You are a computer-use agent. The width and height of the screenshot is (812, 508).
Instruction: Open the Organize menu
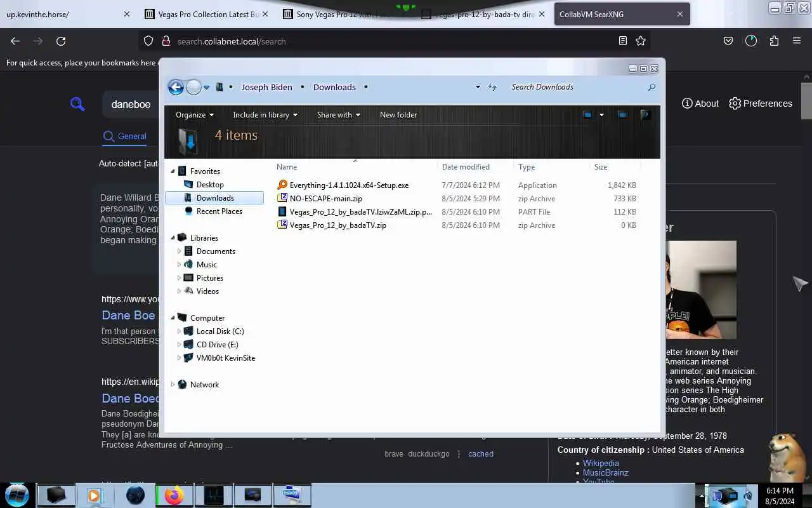point(195,115)
